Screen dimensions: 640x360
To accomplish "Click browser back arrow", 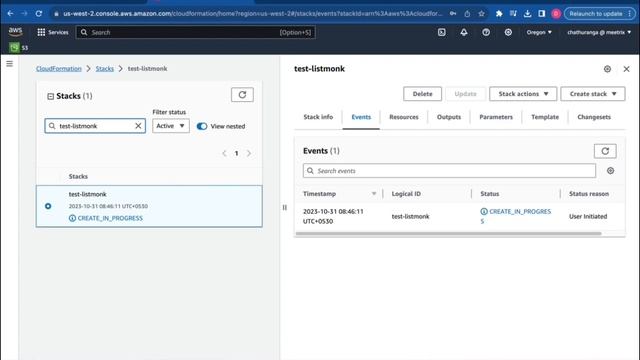I will click(10, 13).
